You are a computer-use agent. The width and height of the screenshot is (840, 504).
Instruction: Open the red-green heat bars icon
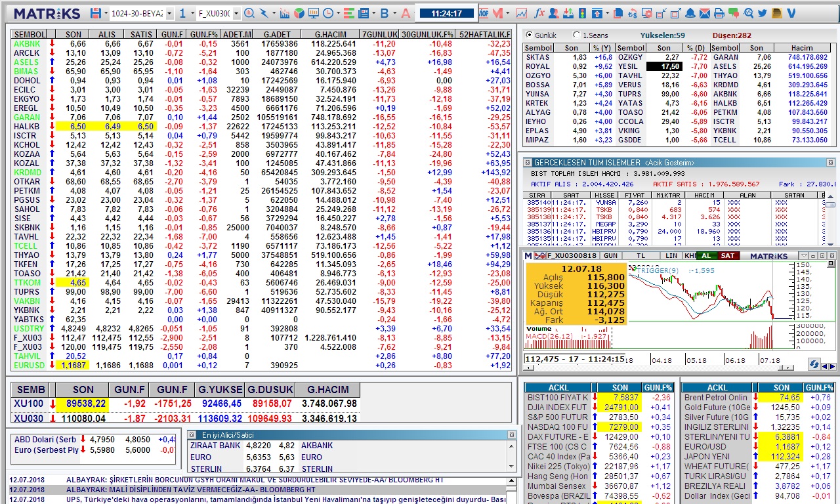349,13
